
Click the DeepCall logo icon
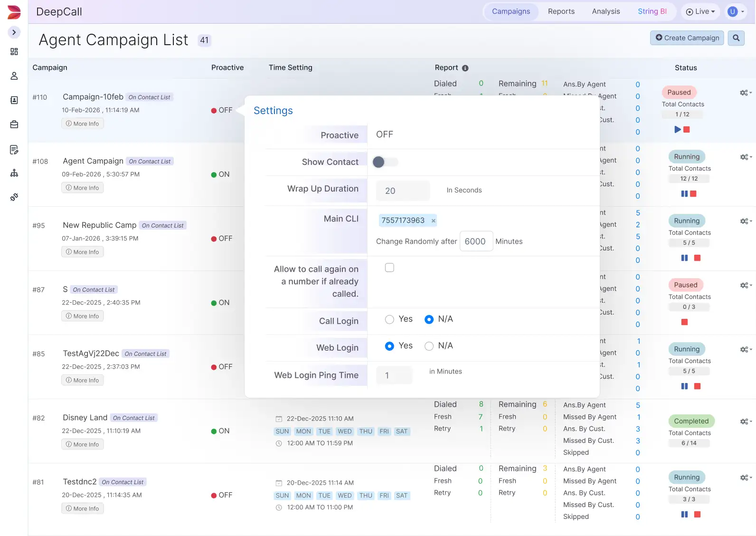(x=14, y=12)
